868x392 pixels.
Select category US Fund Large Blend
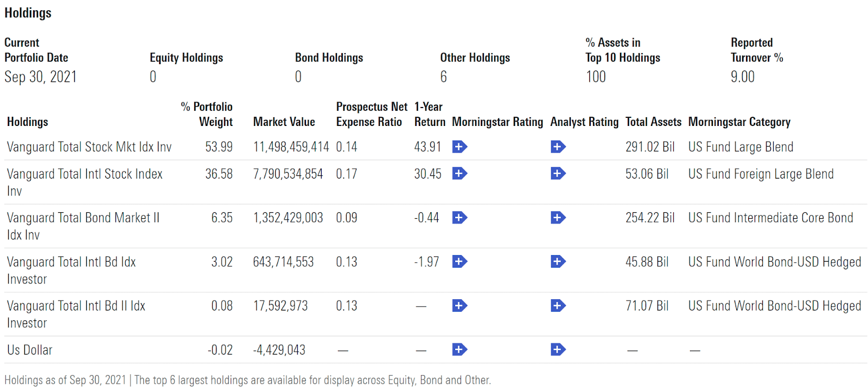pos(741,147)
